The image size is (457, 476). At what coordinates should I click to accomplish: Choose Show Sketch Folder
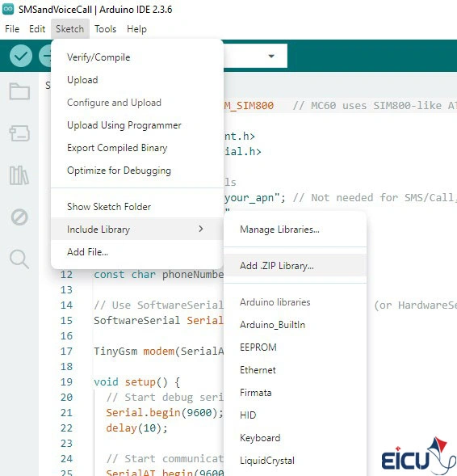137,207
